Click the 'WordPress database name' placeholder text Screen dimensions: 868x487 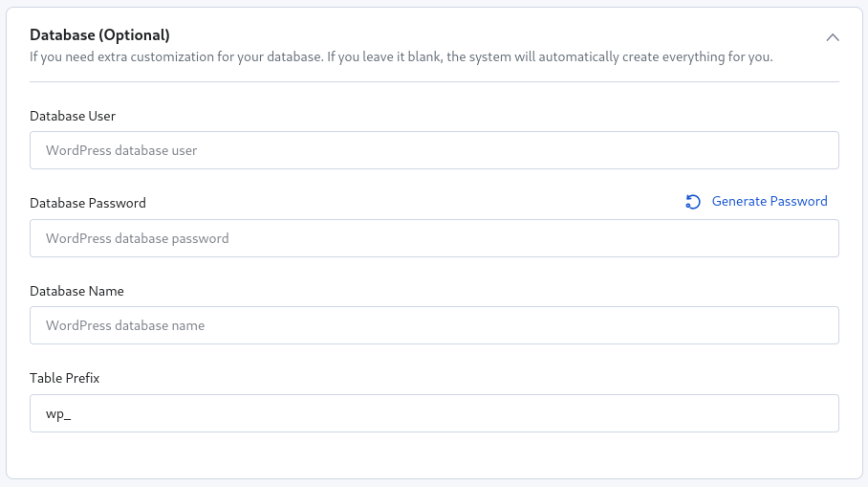pos(125,325)
